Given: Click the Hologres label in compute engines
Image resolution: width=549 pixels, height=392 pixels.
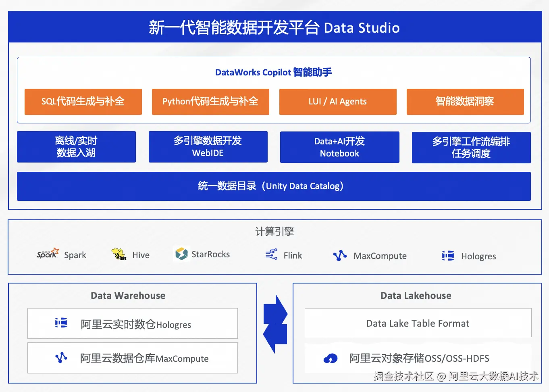Looking at the screenshot, I should (478, 256).
